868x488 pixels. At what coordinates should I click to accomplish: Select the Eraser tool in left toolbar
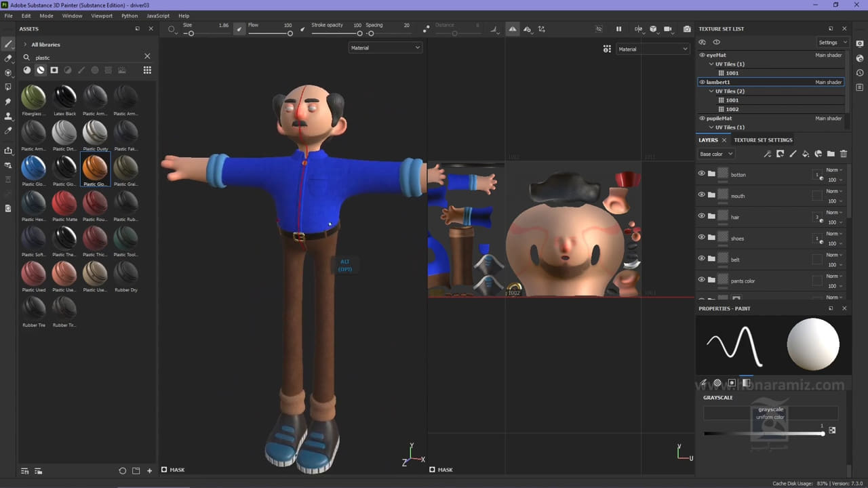[8, 58]
